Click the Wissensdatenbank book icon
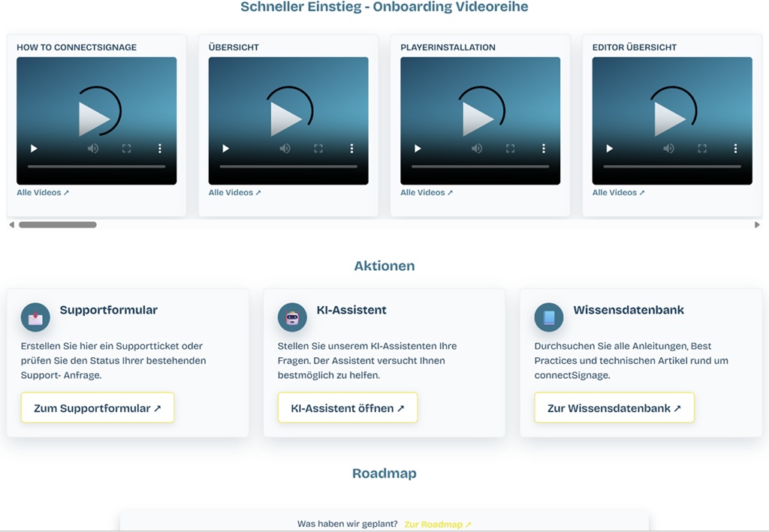Viewport: 769px width, 532px height. (549, 317)
